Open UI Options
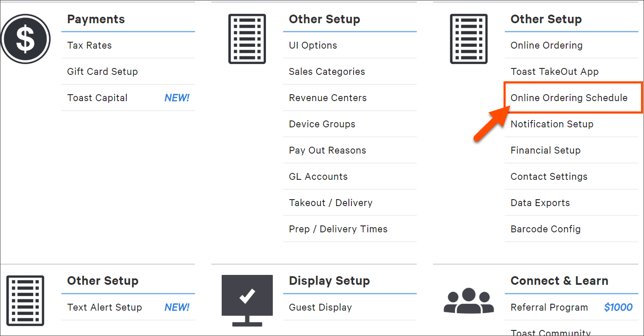644x336 pixels. click(x=312, y=45)
